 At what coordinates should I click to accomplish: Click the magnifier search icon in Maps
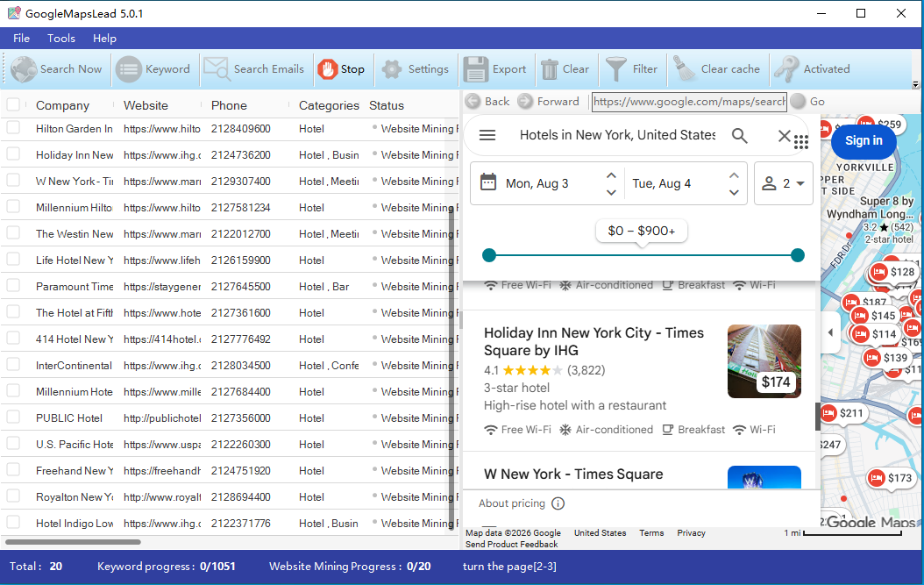(x=740, y=136)
